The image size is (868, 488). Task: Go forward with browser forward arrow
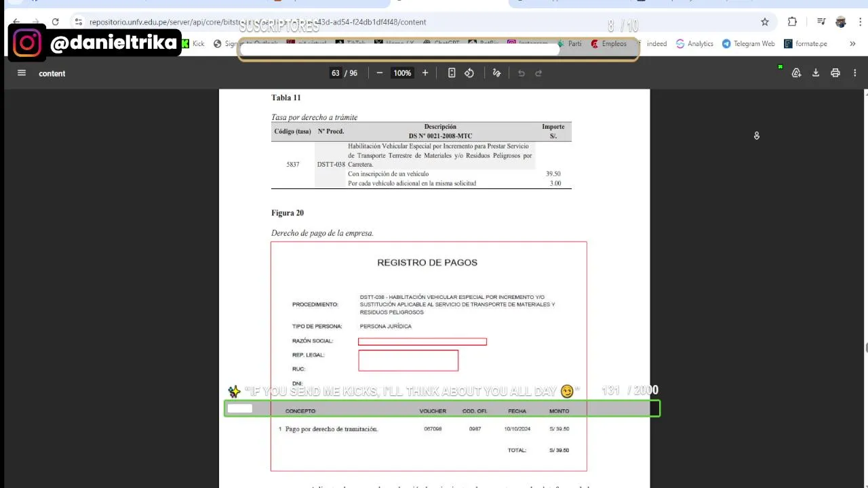(x=35, y=22)
